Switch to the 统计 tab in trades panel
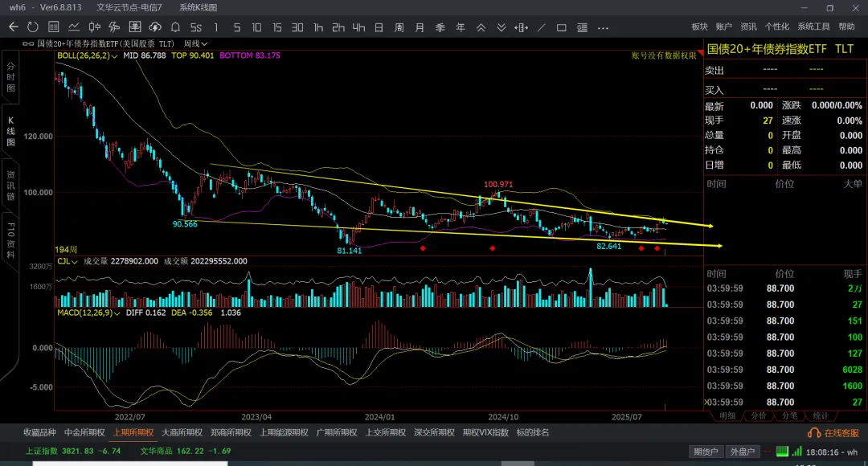This screenshot has width=868, height=466. click(821, 416)
